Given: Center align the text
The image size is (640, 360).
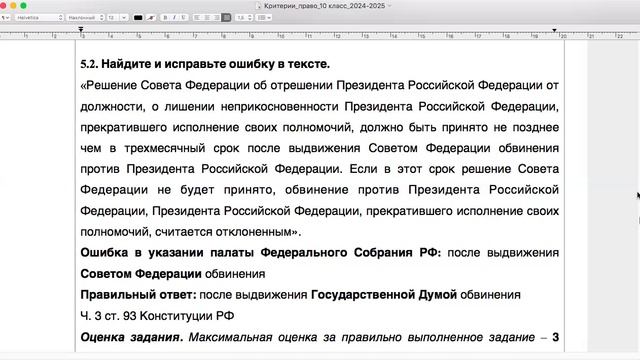Looking at the screenshot, I should 207,18.
